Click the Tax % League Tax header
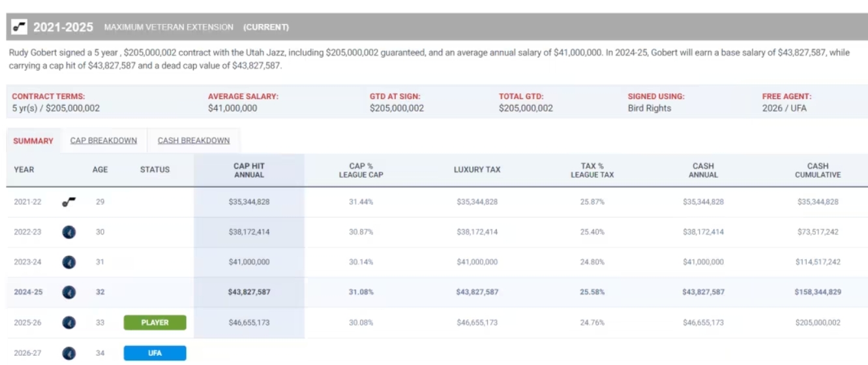This screenshot has width=868, height=365. click(x=592, y=170)
